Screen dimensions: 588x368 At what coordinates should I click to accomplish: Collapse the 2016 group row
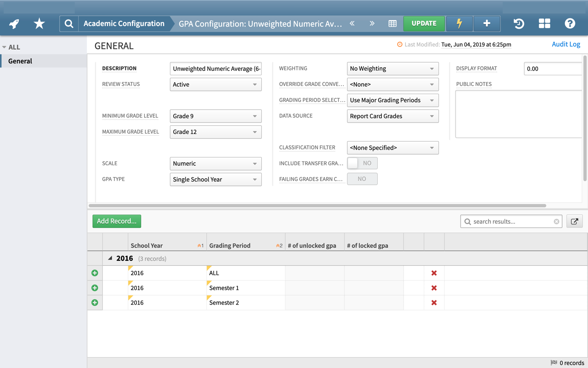tap(110, 258)
